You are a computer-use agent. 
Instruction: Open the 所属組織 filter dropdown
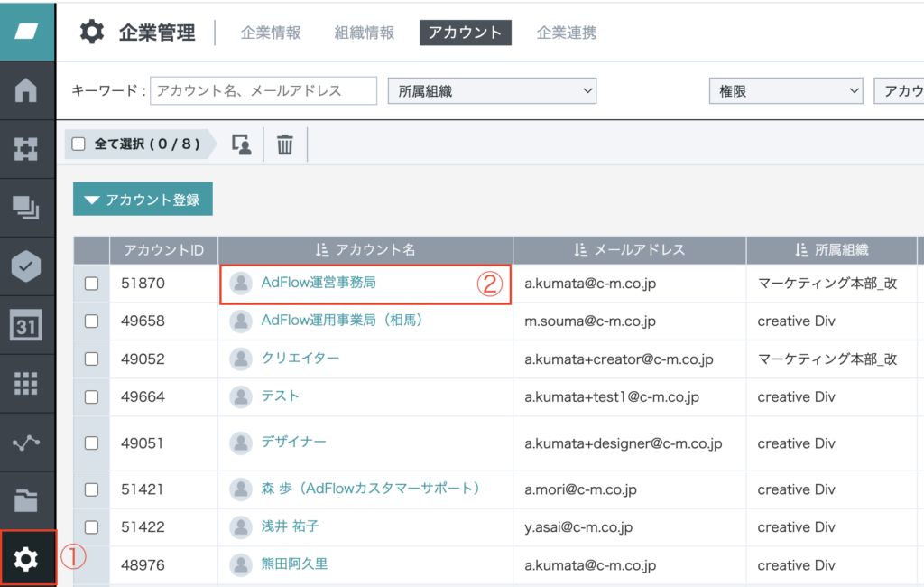tap(492, 90)
